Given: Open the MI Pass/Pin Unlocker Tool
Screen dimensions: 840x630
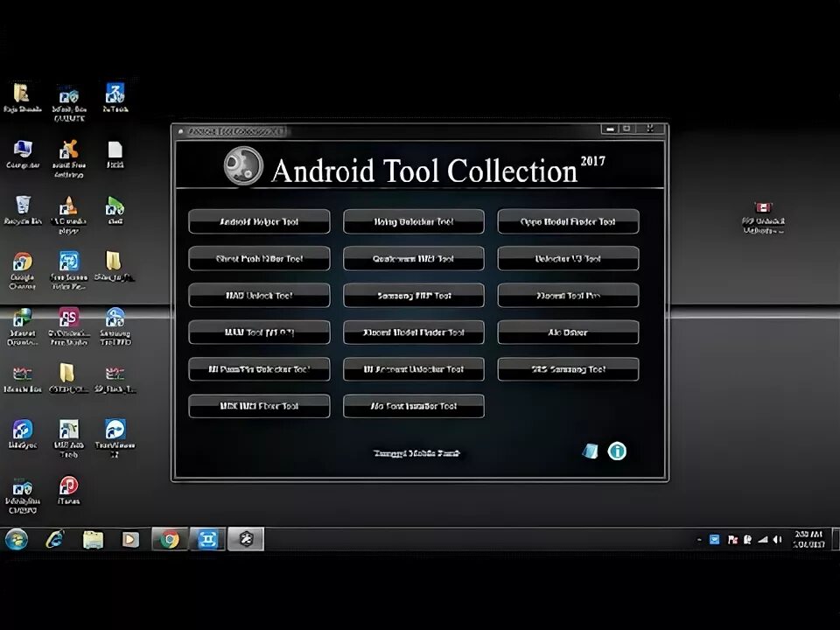Looking at the screenshot, I should click(259, 369).
